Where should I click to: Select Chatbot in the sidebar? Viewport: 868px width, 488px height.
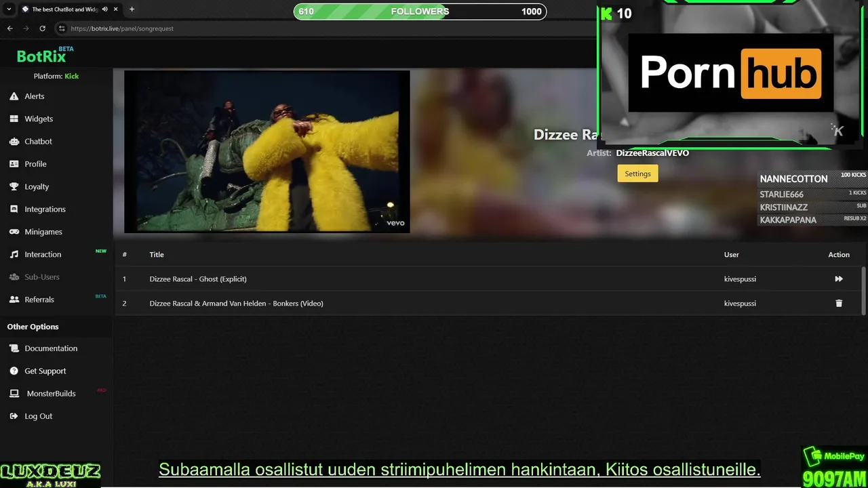(38, 142)
